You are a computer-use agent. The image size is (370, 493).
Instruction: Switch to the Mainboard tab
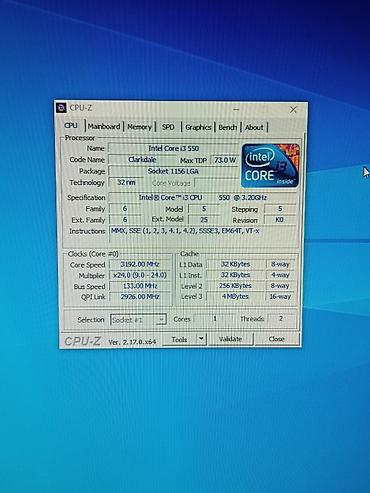[104, 127]
